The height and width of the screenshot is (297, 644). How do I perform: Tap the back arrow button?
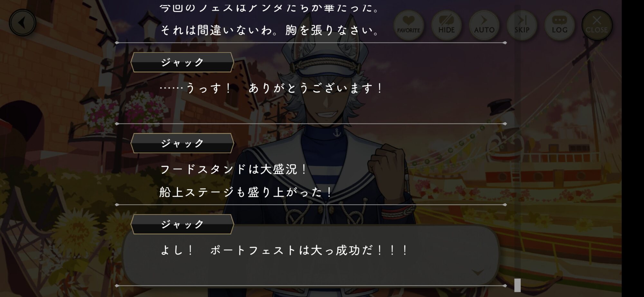(x=22, y=23)
